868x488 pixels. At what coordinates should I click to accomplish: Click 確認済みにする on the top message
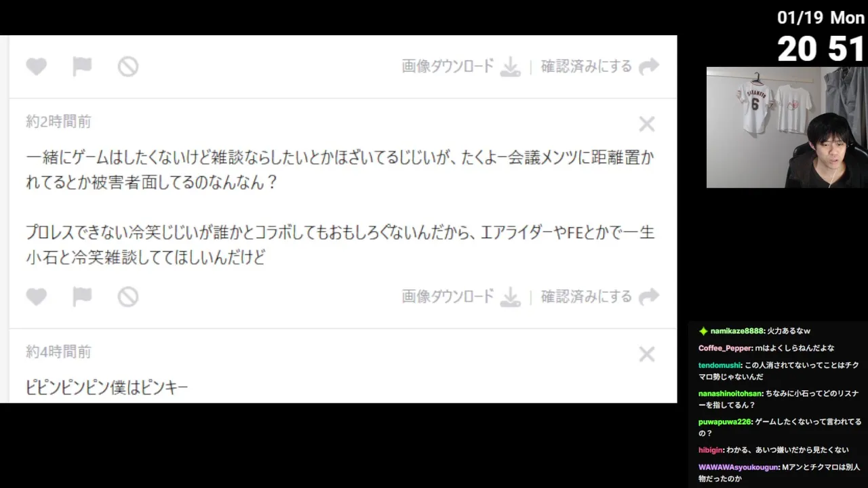(587, 66)
